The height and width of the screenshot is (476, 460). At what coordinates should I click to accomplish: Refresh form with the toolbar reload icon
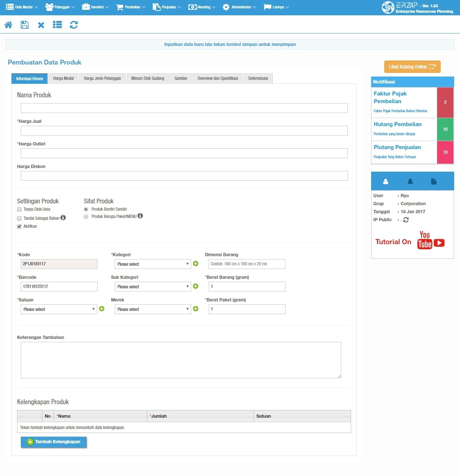[x=74, y=25]
